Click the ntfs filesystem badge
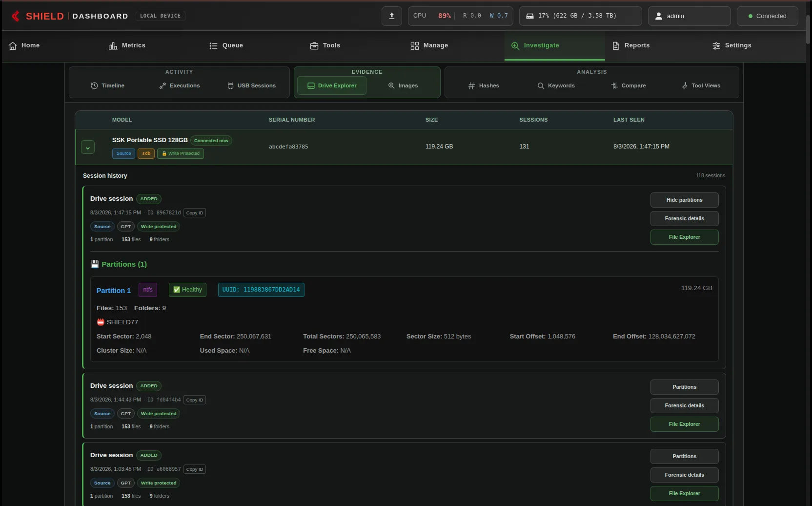This screenshot has width=812, height=506. (148, 290)
